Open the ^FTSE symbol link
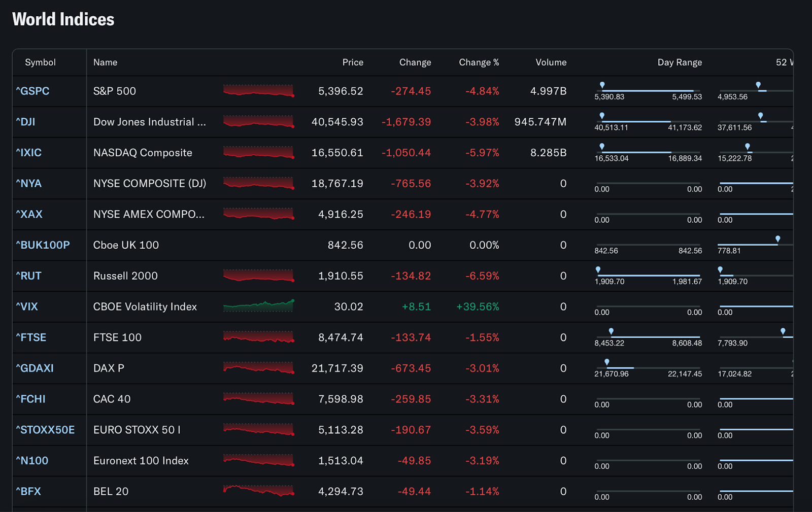The width and height of the screenshot is (812, 512). coord(31,337)
